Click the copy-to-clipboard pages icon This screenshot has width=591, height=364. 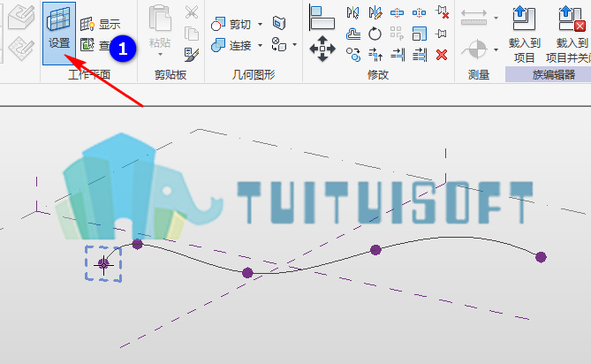tap(192, 34)
